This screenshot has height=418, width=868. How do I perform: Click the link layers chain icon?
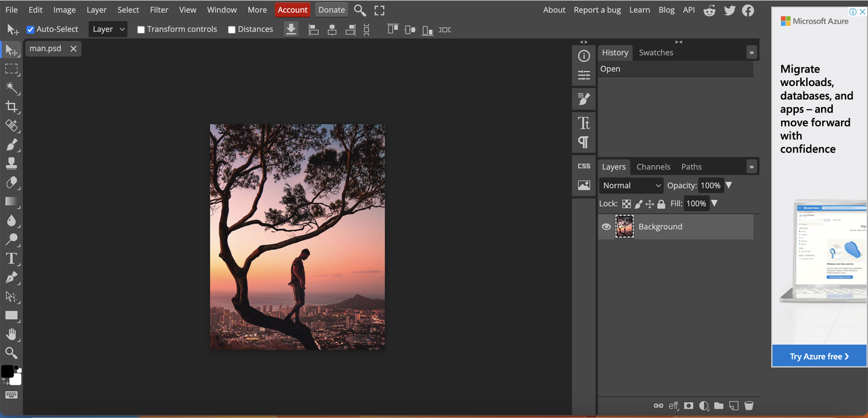658,406
